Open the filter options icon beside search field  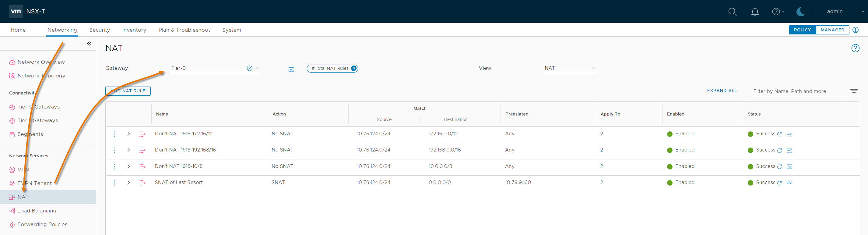(x=853, y=91)
